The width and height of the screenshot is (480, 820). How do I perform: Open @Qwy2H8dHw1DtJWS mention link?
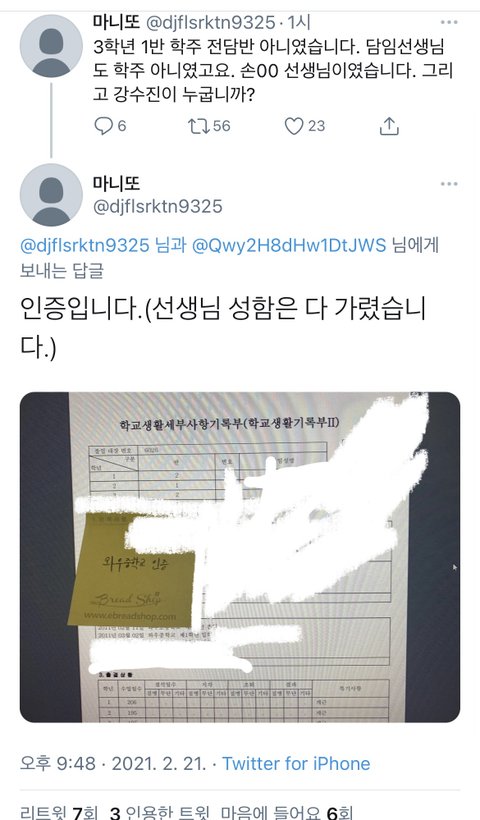[x=289, y=245]
